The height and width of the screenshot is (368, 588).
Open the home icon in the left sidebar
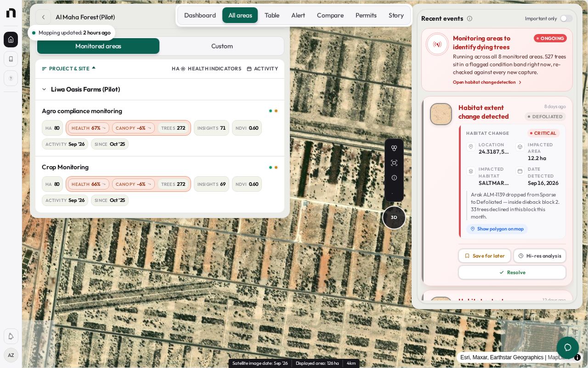point(11,40)
